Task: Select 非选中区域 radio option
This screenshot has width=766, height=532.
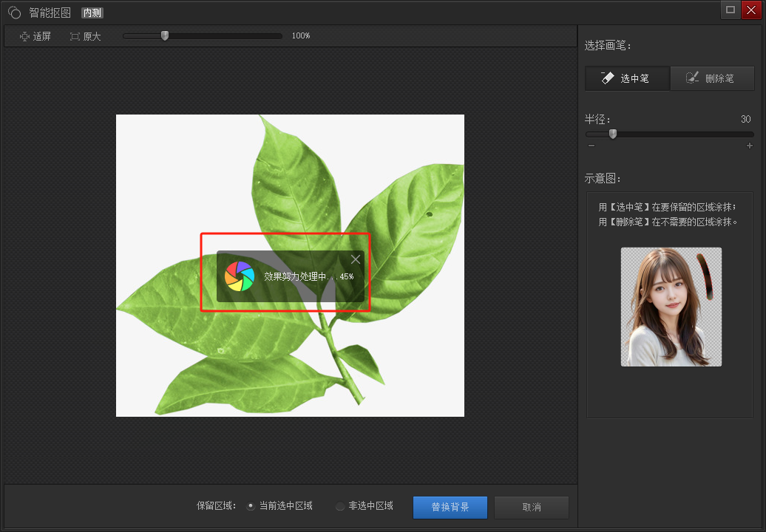Action: (x=365, y=506)
